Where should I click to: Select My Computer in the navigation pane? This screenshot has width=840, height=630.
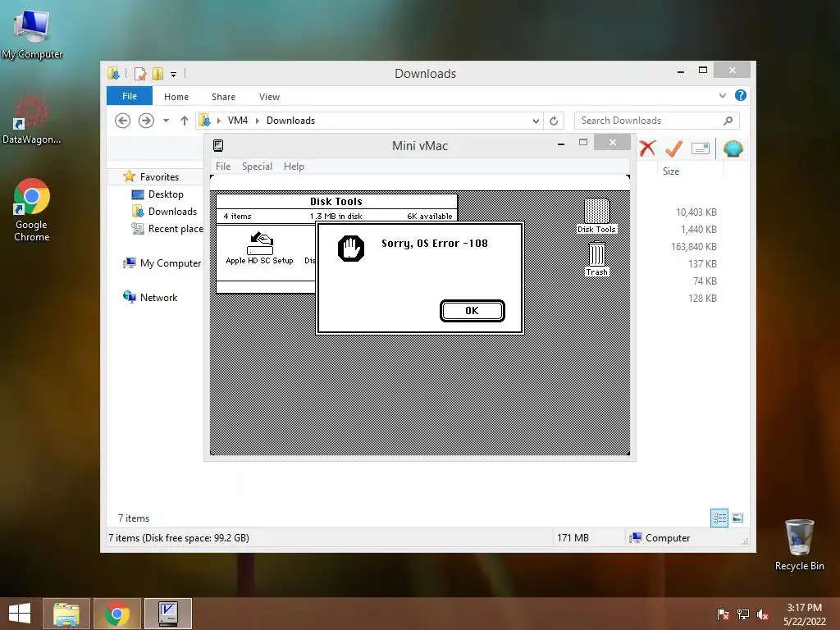coord(162,263)
